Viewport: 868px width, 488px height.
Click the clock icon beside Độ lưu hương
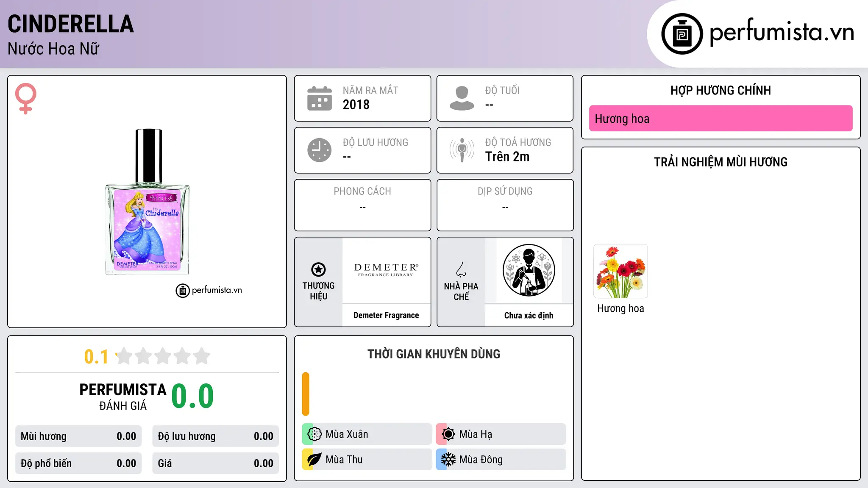(x=320, y=150)
